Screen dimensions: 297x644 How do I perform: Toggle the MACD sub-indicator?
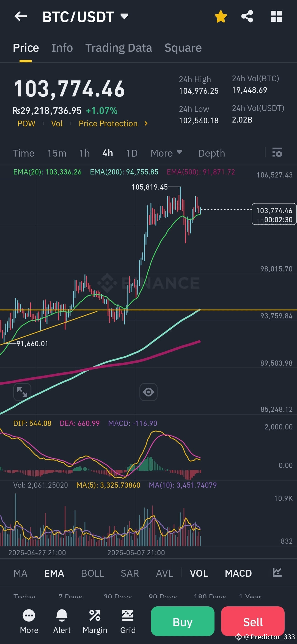[x=238, y=573]
